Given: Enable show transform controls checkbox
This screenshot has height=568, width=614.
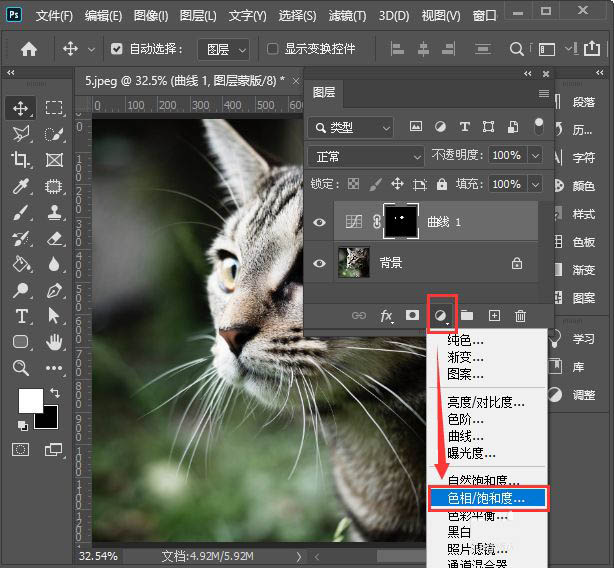Looking at the screenshot, I should (273, 49).
